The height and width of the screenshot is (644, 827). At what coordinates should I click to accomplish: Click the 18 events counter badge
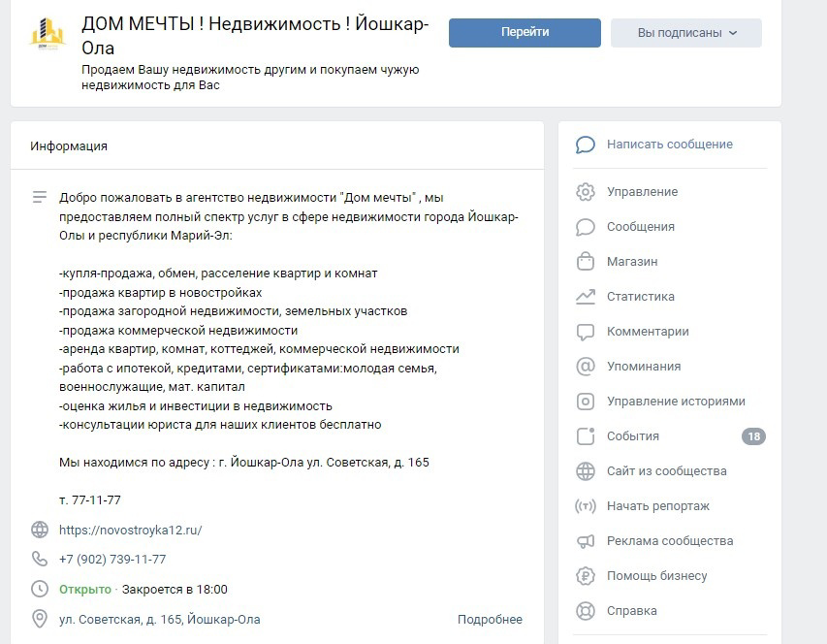coord(753,436)
